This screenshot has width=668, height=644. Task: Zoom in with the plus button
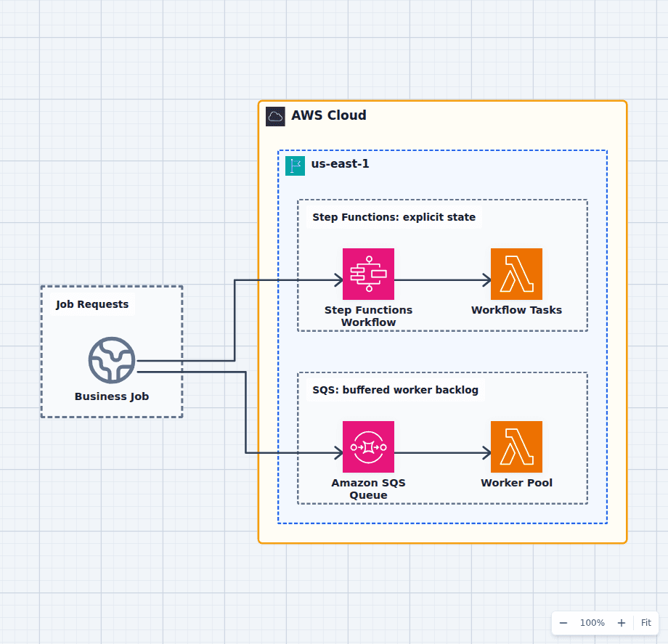point(622,623)
